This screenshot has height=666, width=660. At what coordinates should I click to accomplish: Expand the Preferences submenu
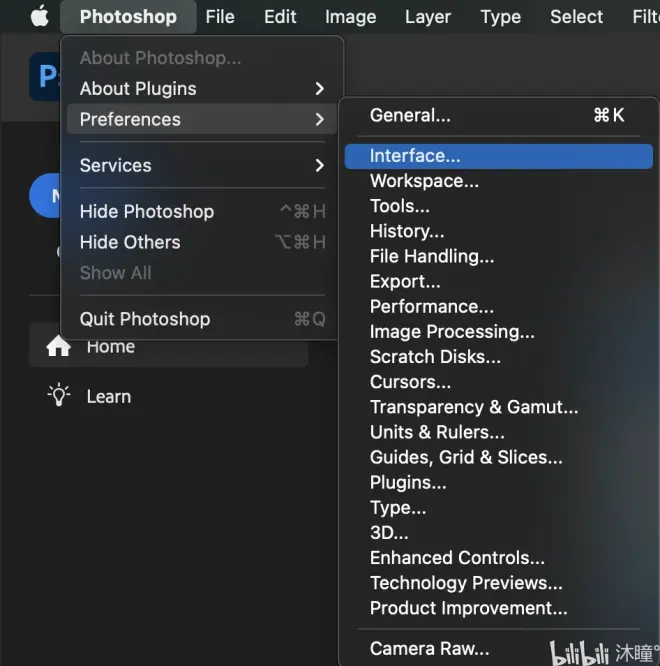(x=202, y=119)
